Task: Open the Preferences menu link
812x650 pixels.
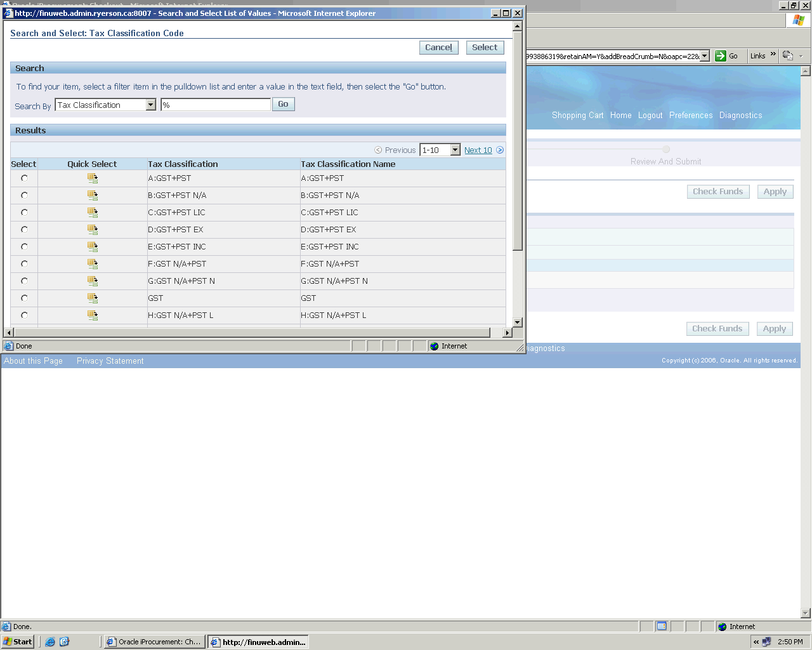Action: pyautogui.click(x=690, y=116)
